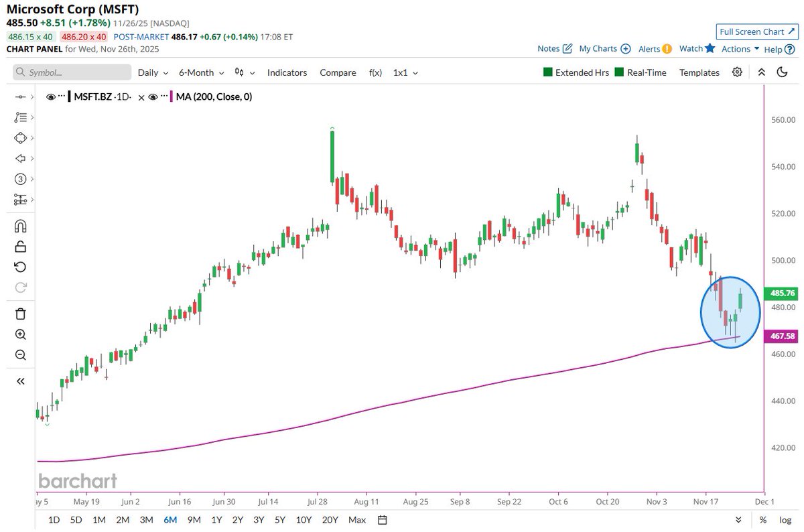Click My Charts link

pos(598,49)
